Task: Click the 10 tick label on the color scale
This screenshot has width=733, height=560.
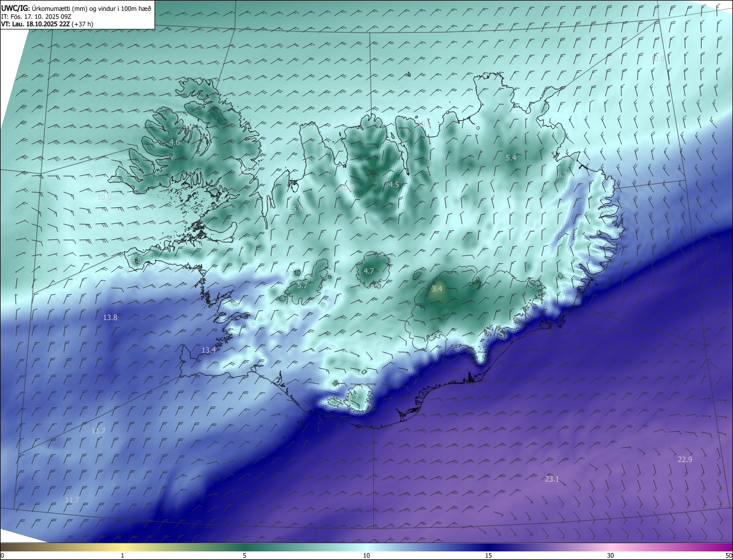Action: click(366, 555)
